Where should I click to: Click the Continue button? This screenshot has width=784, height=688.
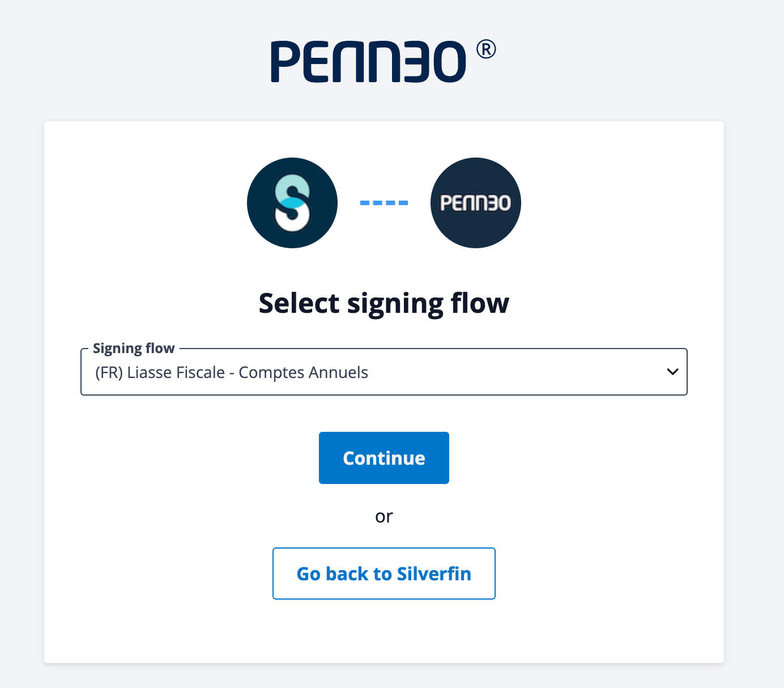tap(384, 458)
